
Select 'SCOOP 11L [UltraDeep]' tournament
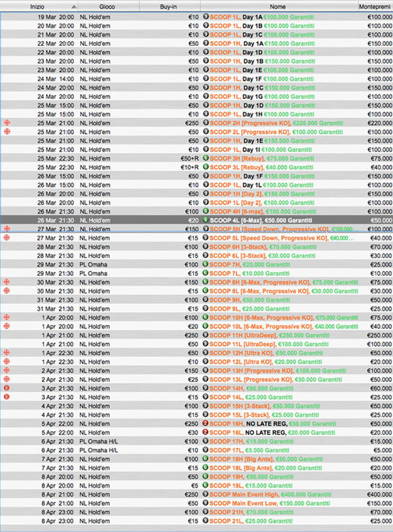(269, 344)
